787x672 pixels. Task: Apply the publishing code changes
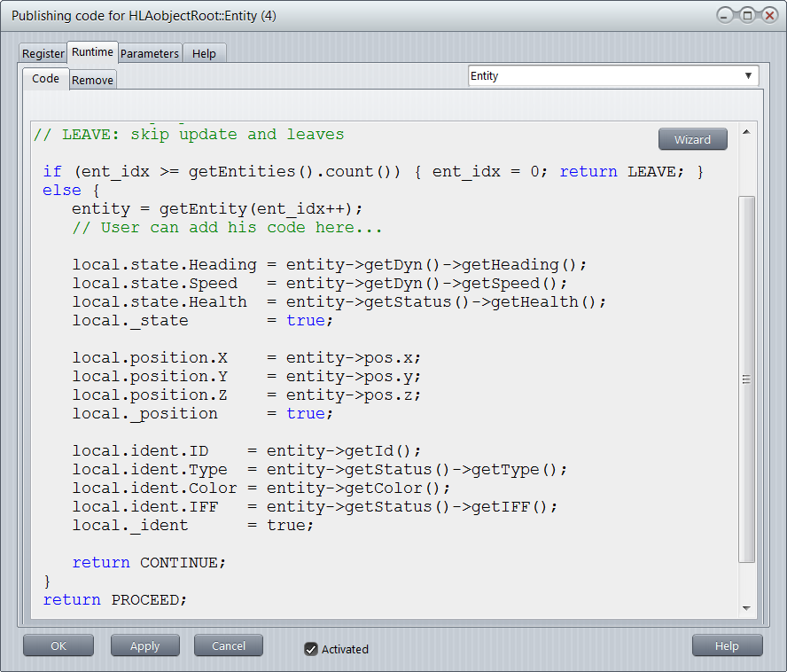(x=145, y=646)
